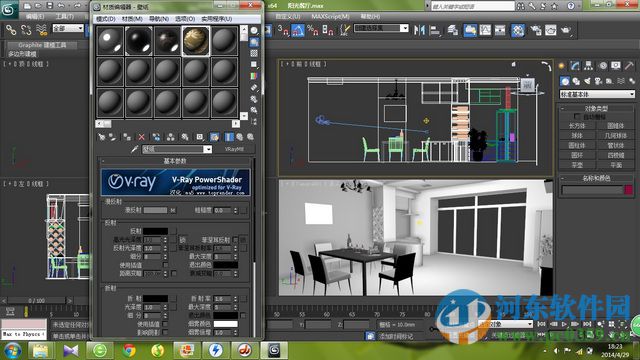
Task: Select Shapes category in Create panel
Action: coord(576,81)
